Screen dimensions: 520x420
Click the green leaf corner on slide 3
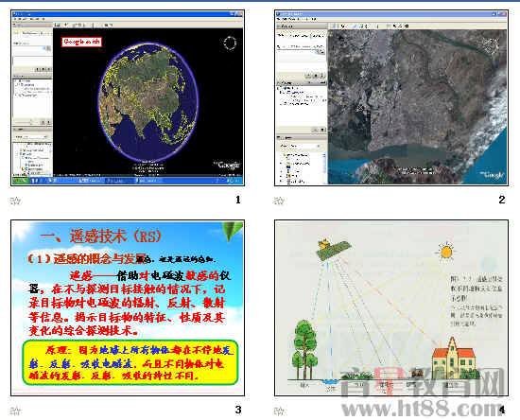tap(233, 231)
